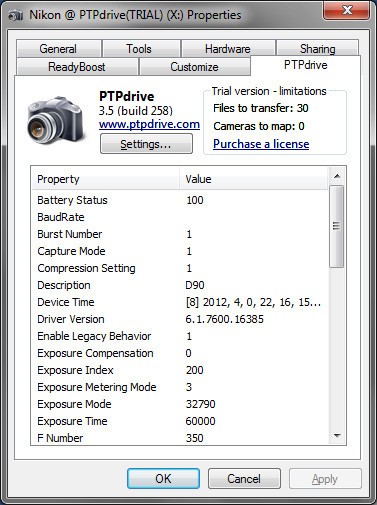Select the Exposure Compensation row
The height and width of the screenshot is (505, 377).
[x=180, y=353]
